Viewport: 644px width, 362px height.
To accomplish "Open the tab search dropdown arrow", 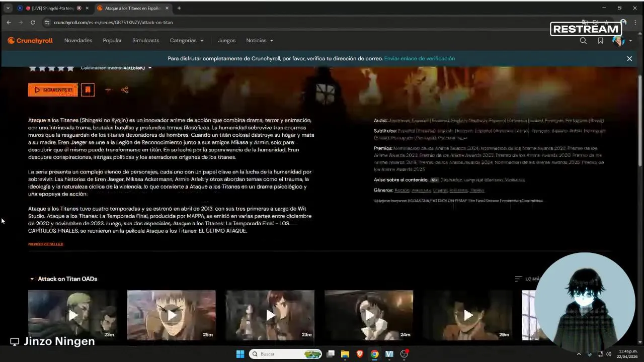I will pos(8,8).
